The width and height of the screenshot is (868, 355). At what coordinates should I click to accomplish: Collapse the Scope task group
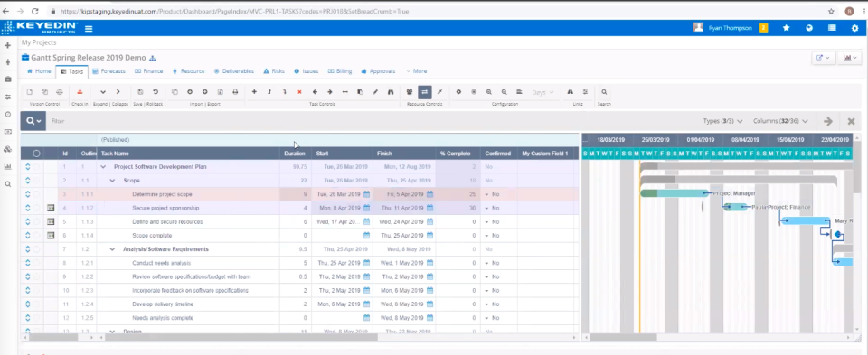[x=112, y=181]
